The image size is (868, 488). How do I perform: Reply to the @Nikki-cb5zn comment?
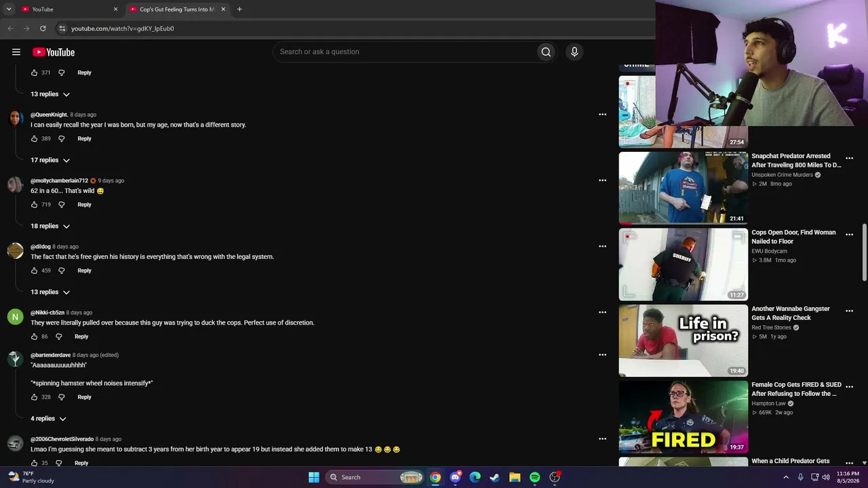(81, 337)
